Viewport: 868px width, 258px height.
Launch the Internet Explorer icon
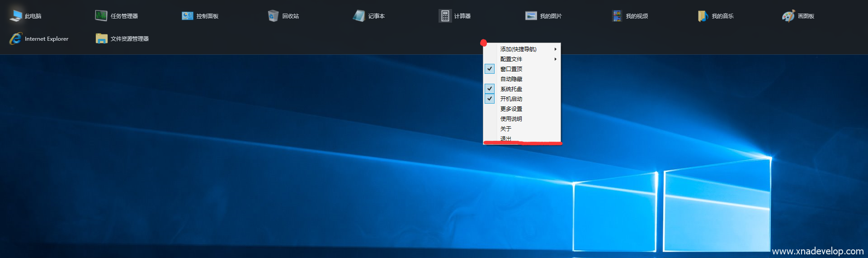[16, 38]
